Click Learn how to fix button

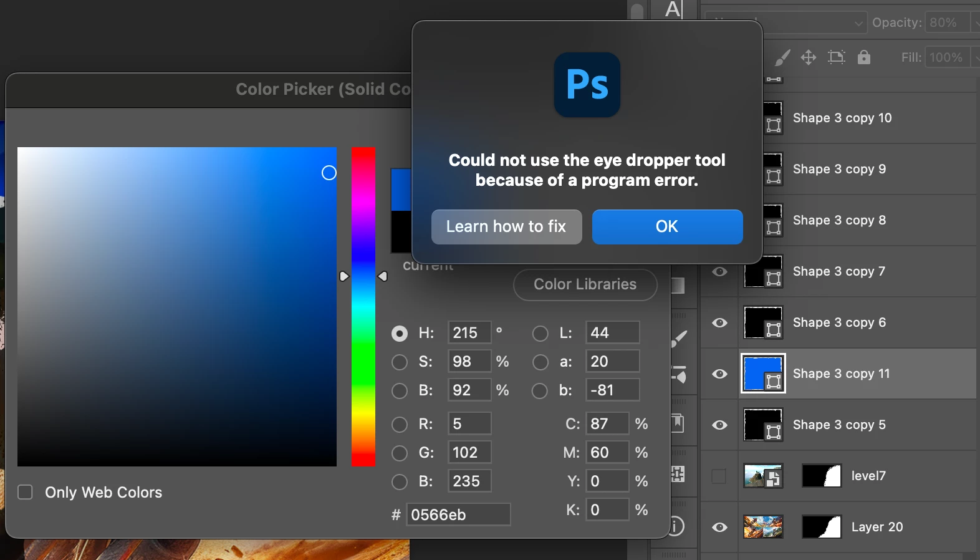point(507,226)
